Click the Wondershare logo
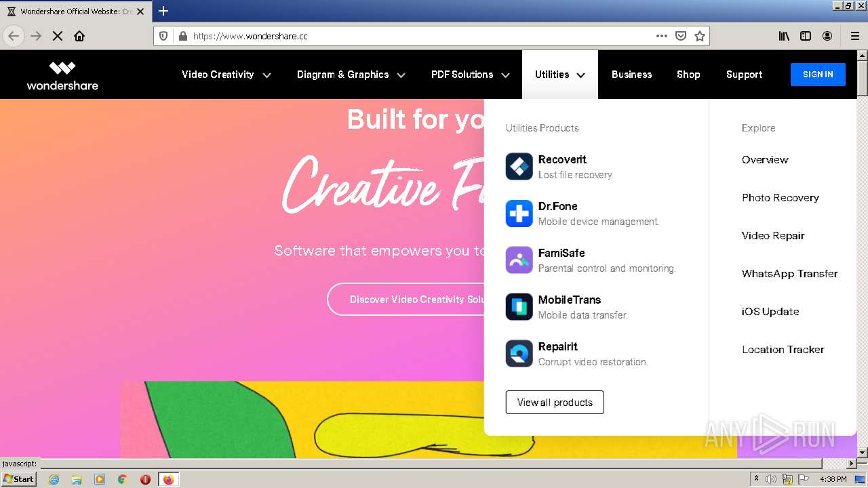This screenshot has height=488, width=868. pos(62,75)
